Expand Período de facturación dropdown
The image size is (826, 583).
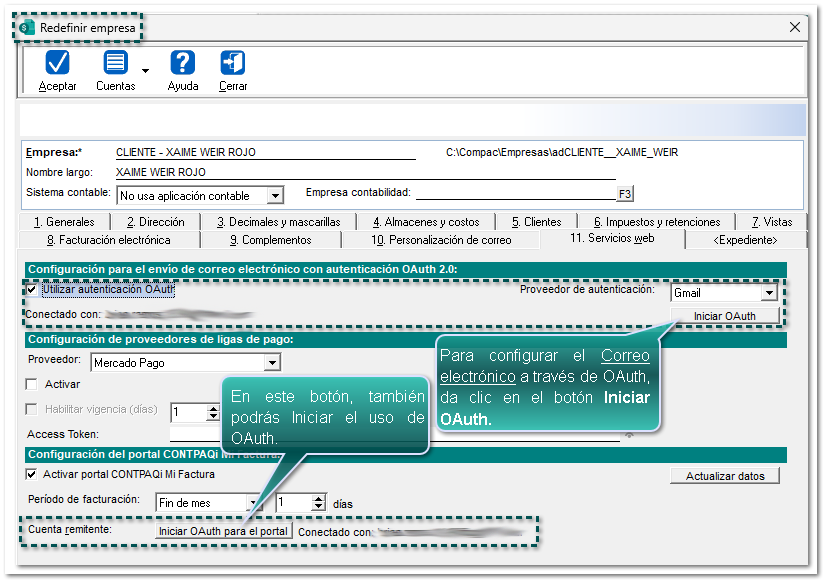263,503
